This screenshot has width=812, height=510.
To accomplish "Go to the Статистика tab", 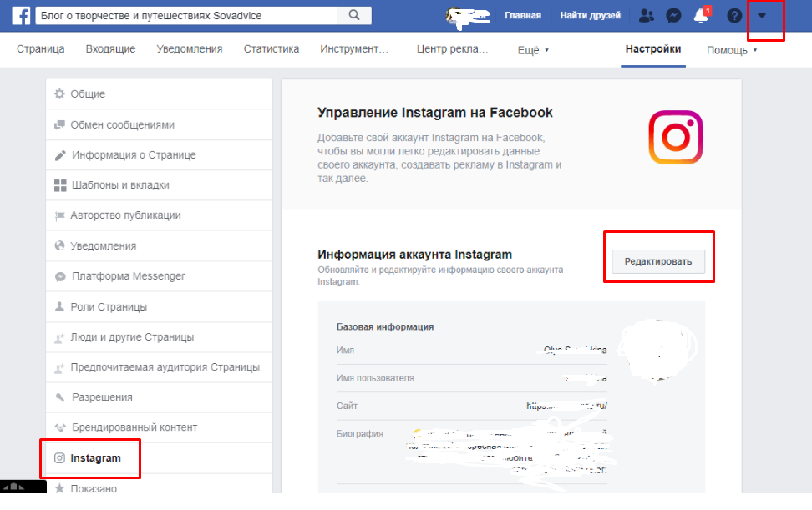I will tap(272, 48).
